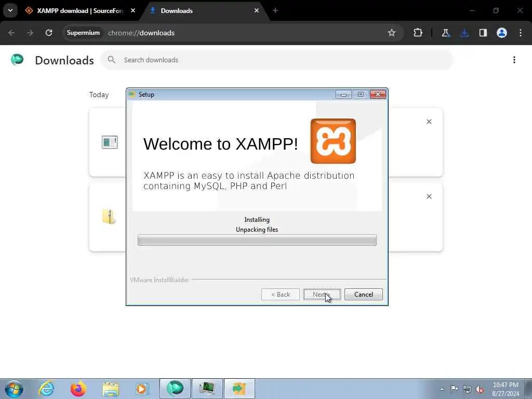Open Windows Media Player from taskbar
The width and height of the screenshot is (532, 399).
coord(141,389)
